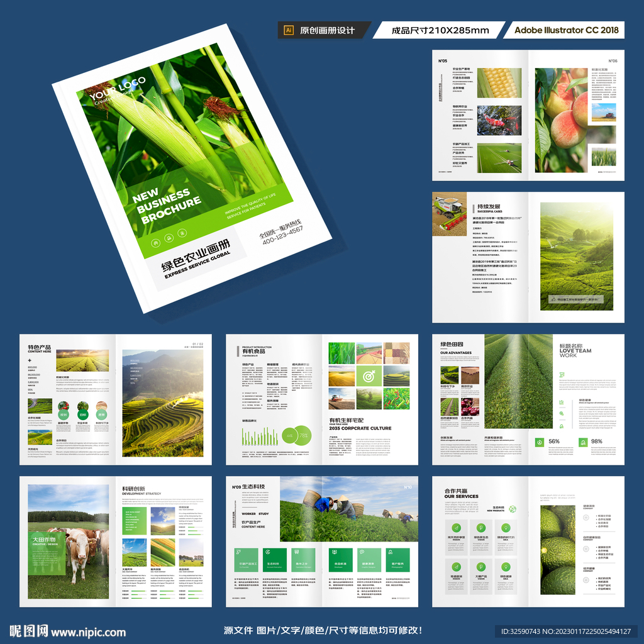Click the 科研创新 heading

133,489
